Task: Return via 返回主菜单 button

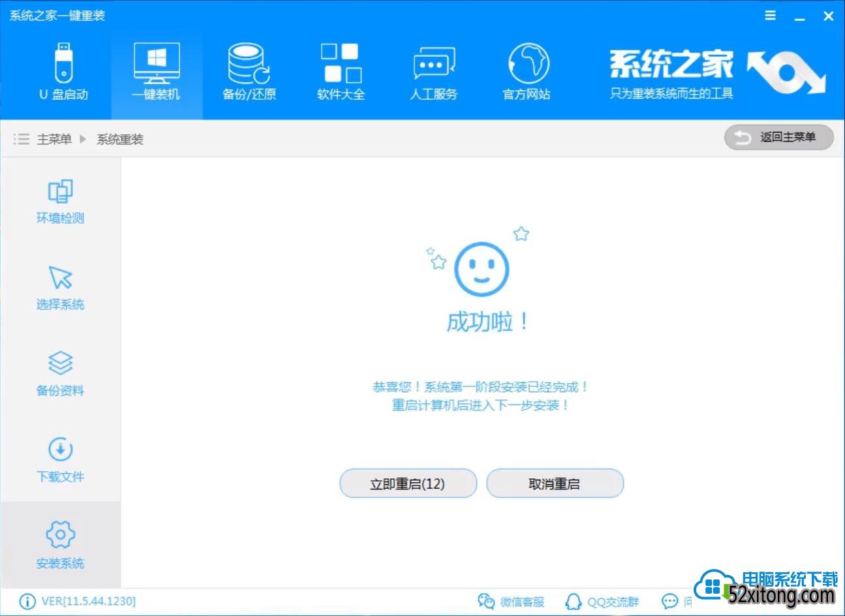Action: coord(778,137)
